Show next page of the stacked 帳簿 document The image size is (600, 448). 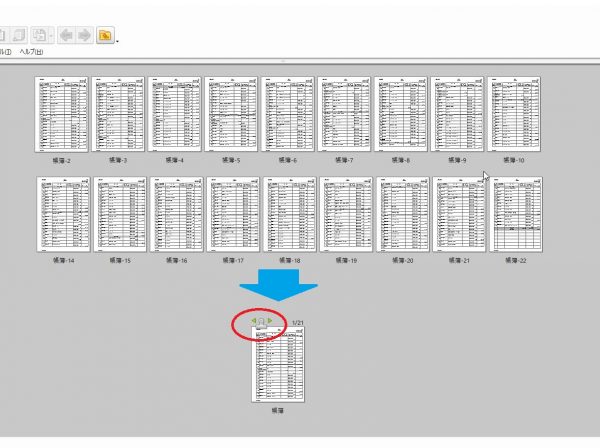270,321
